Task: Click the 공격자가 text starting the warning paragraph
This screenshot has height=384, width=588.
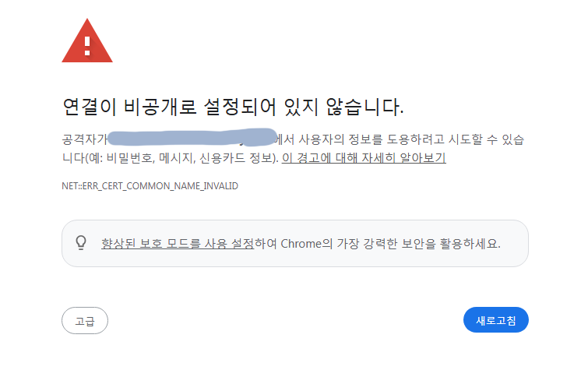Action: tap(85, 139)
